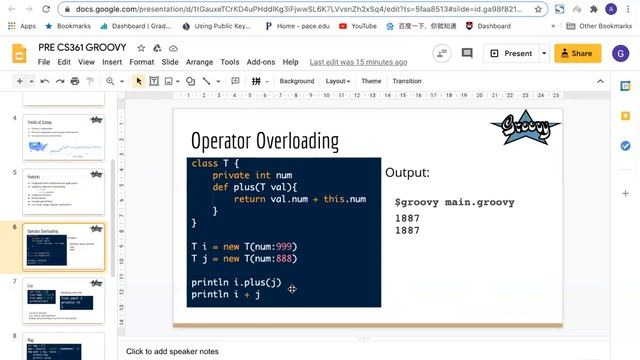Open the Chrome three-dot menu
640x360 pixels.
pyautogui.click(x=628, y=9)
